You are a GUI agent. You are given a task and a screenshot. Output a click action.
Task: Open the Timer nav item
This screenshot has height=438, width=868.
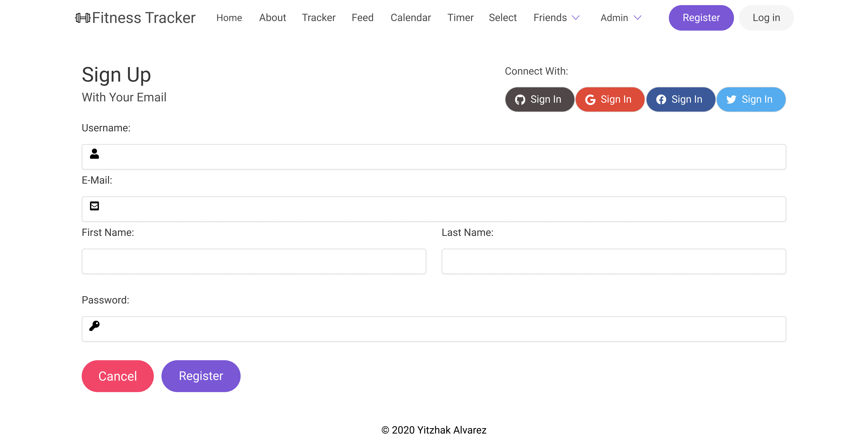[460, 18]
